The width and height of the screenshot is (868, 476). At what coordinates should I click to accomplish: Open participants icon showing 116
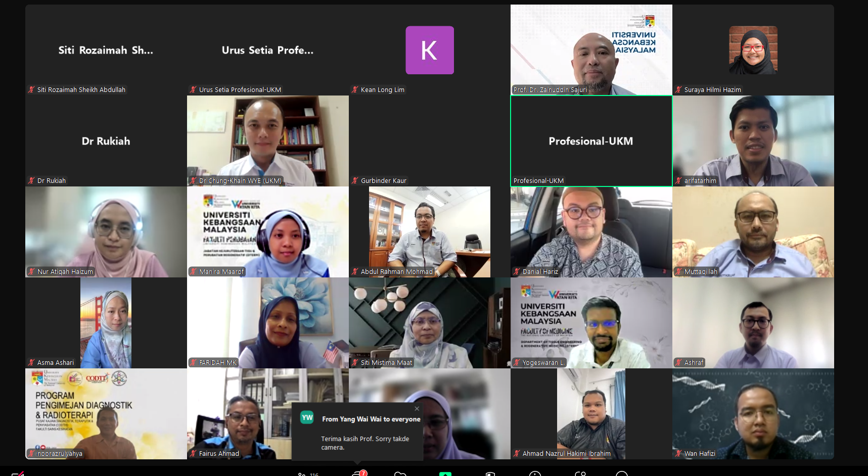[308, 474]
